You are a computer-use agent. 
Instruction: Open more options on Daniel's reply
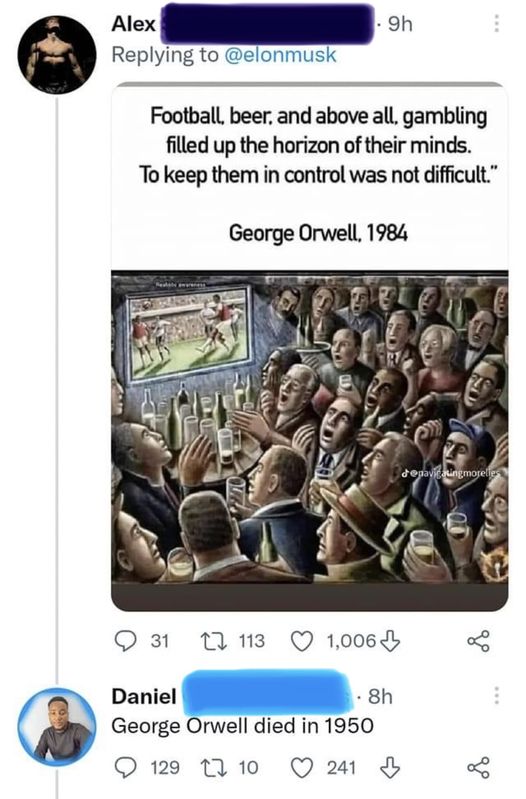tap(496, 696)
